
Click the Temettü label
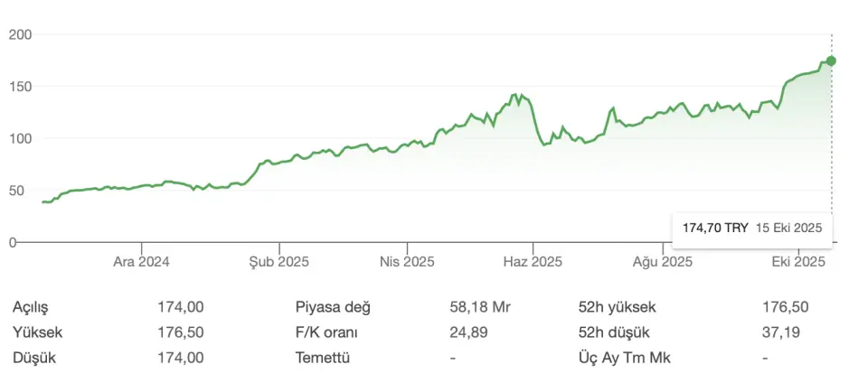point(323,358)
